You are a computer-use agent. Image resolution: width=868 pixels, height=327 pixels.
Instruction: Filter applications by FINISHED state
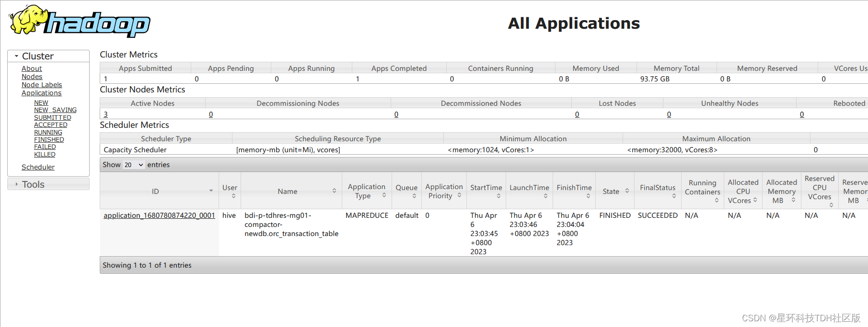pyautogui.click(x=49, y=139)
